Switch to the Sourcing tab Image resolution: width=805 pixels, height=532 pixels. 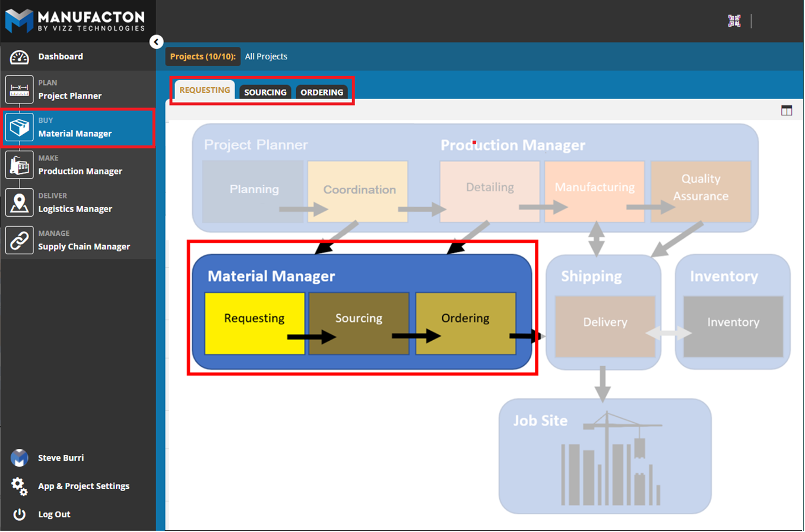pyautogui.click(x=265, y=92)
